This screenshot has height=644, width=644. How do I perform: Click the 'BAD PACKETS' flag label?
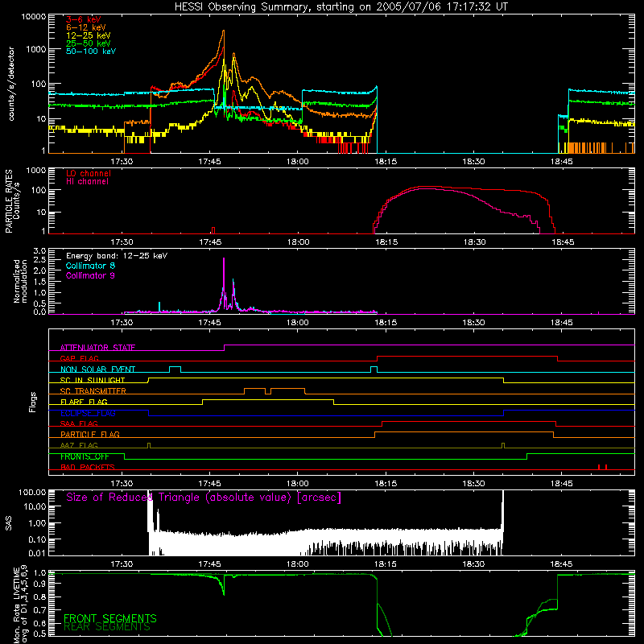[88, 467]
